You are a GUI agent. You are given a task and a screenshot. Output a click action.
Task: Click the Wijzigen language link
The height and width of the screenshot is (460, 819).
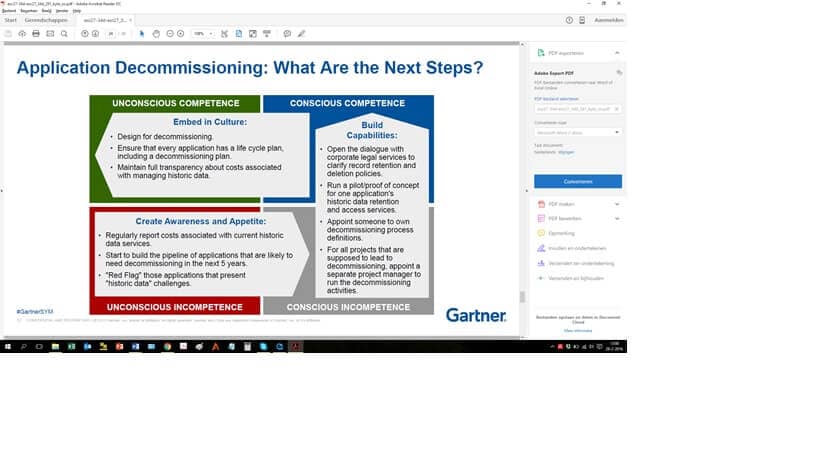566,152
